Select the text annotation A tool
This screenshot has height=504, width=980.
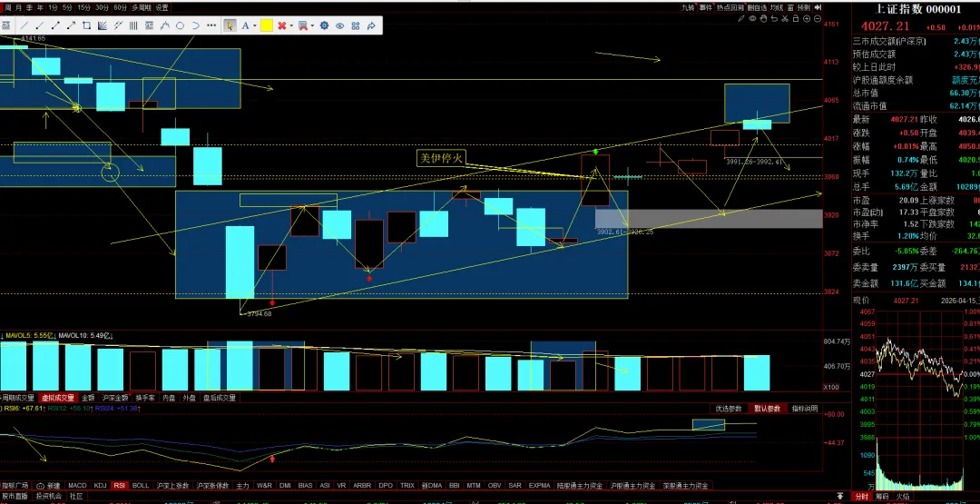pos(245,25)
